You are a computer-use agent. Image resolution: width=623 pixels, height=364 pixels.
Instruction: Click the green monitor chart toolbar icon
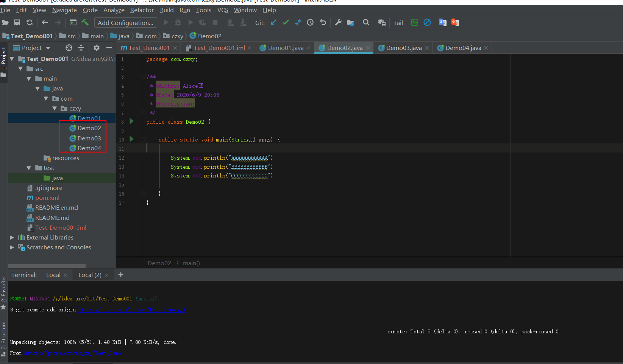[415, 23]
